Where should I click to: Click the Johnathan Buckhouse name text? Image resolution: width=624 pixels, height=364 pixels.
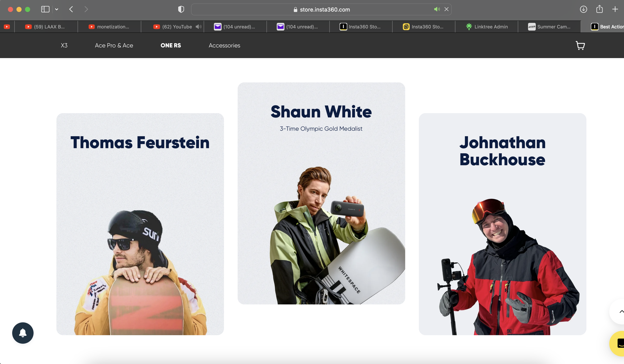click(x=502, y=151)
